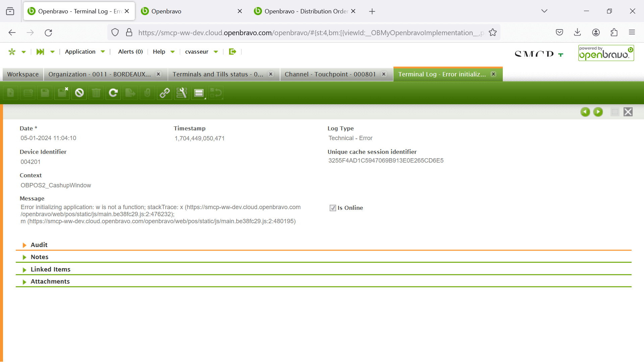Switch to the Workspace tab

(23, 74)
